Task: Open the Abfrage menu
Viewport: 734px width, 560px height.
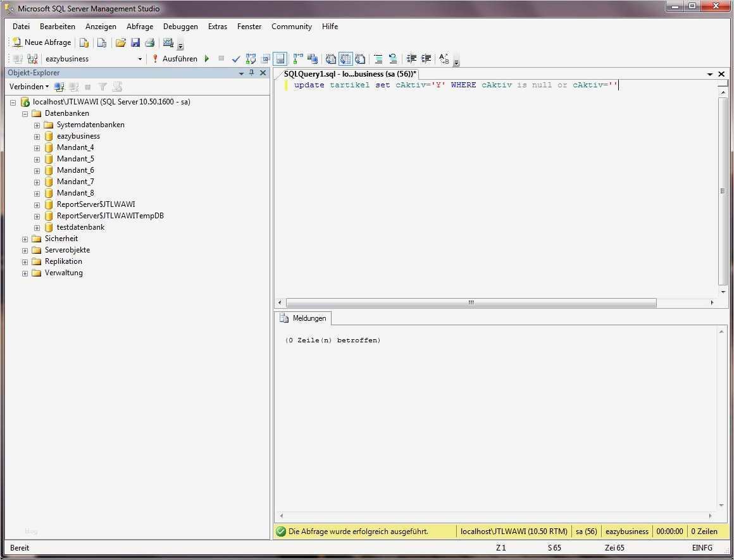Action: pyautogui.click(x=140, y=27)
